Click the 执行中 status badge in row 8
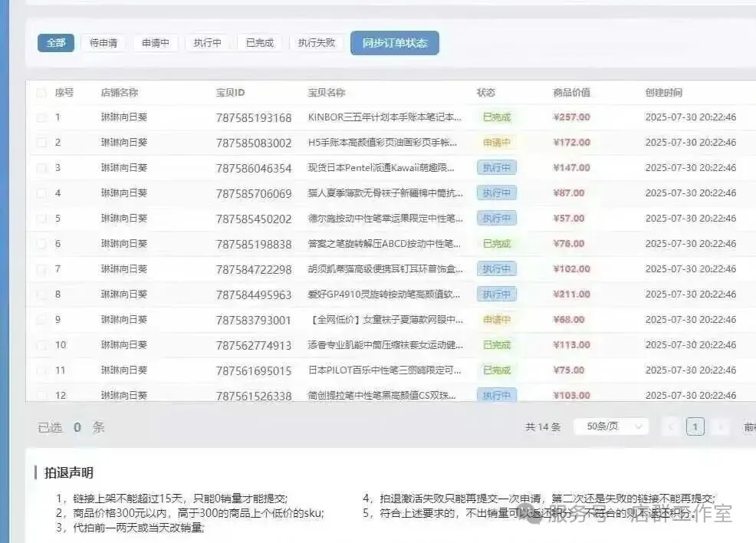 click(x=496, y=295)
